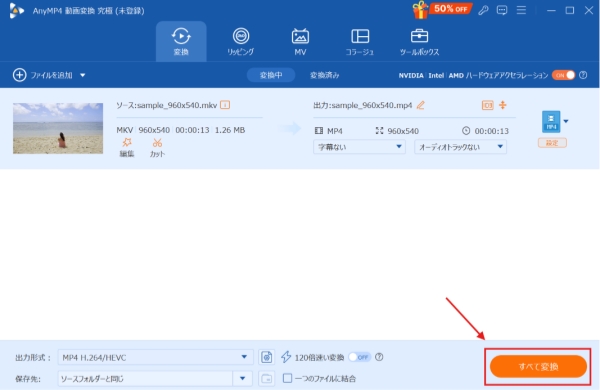The height and width of the screenshot is (390, 600).
Task: Open the hamburger menu icon
Action: point(521,10)
